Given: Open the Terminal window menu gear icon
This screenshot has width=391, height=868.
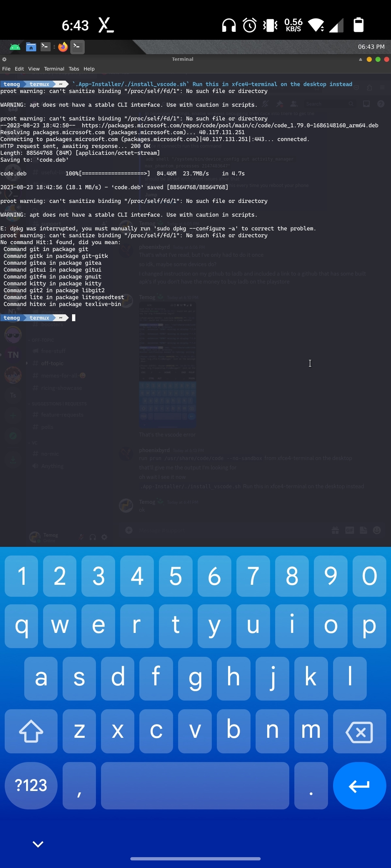Looking at the screenshot, I should point(4,59).
